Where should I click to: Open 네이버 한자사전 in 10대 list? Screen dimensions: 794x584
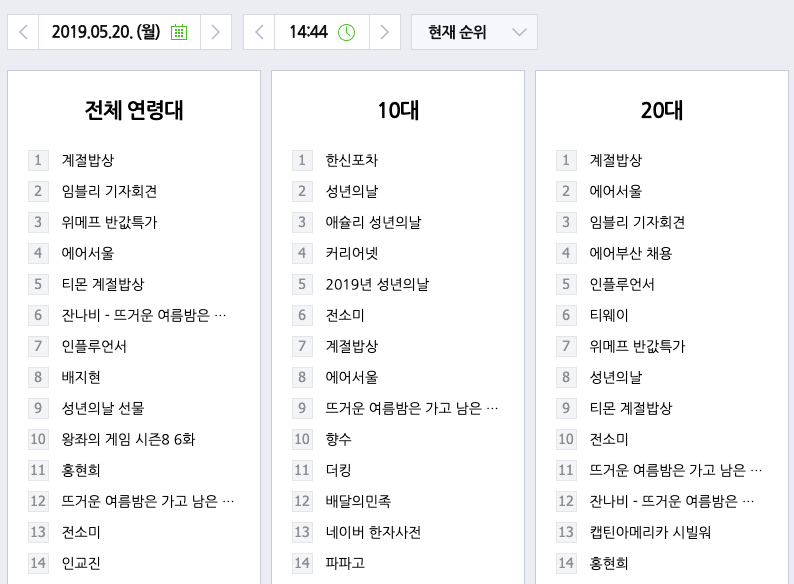[373, 532]
